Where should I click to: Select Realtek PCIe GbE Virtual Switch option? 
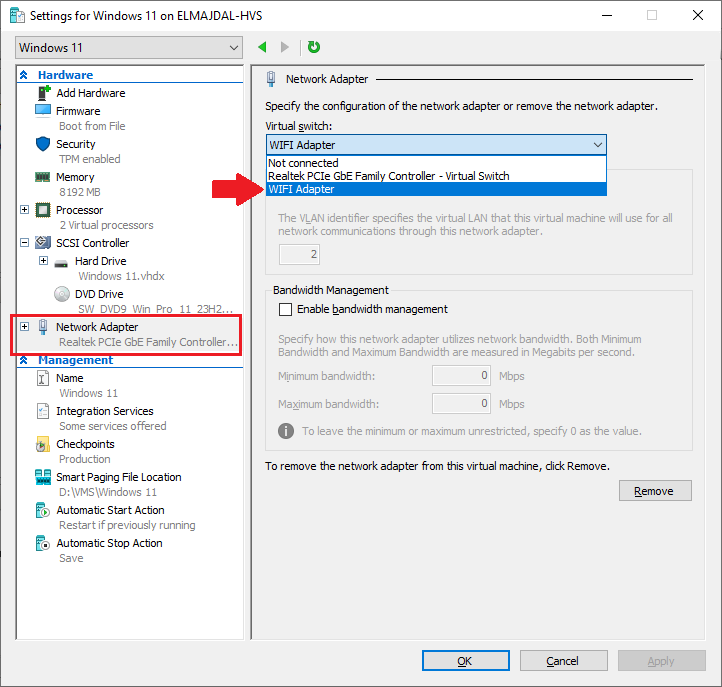[436, 176]
